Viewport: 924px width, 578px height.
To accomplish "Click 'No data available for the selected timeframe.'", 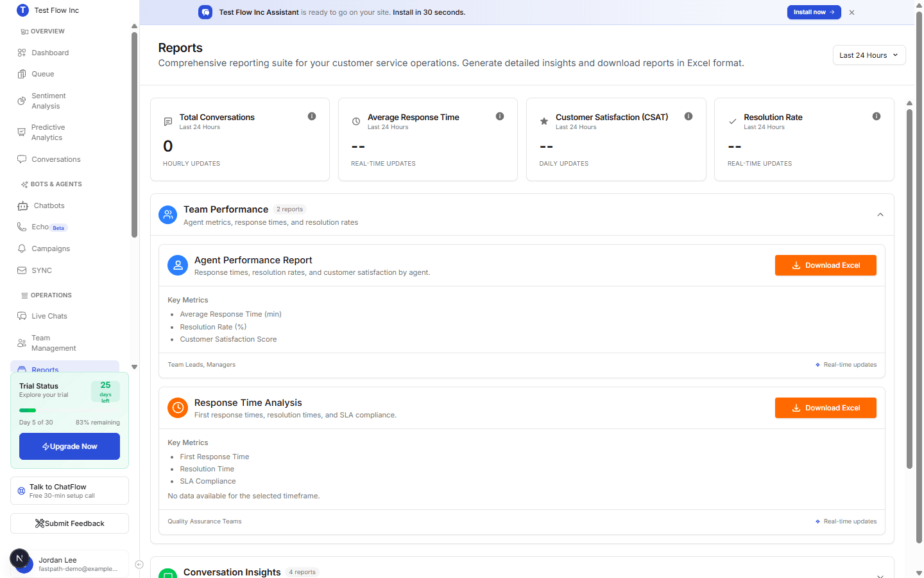I will [x=244, y=496].
